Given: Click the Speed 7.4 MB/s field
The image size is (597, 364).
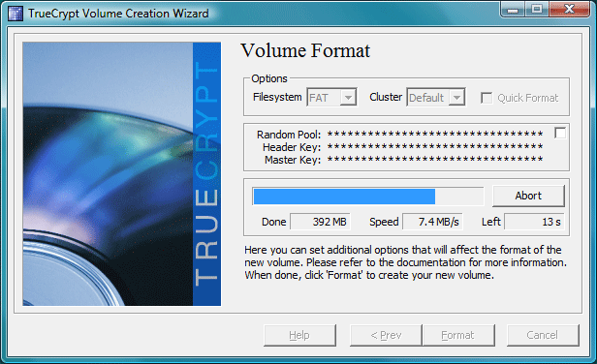Looking at the screenshot, I should (432, 222).
